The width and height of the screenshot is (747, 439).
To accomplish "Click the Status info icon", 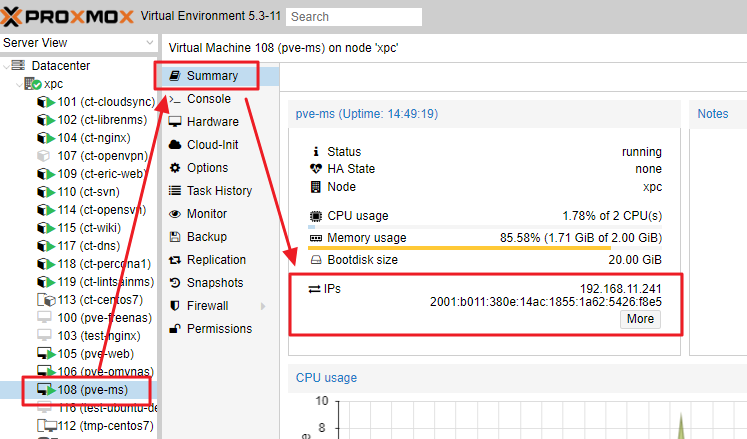I will (x=315, y=152).
